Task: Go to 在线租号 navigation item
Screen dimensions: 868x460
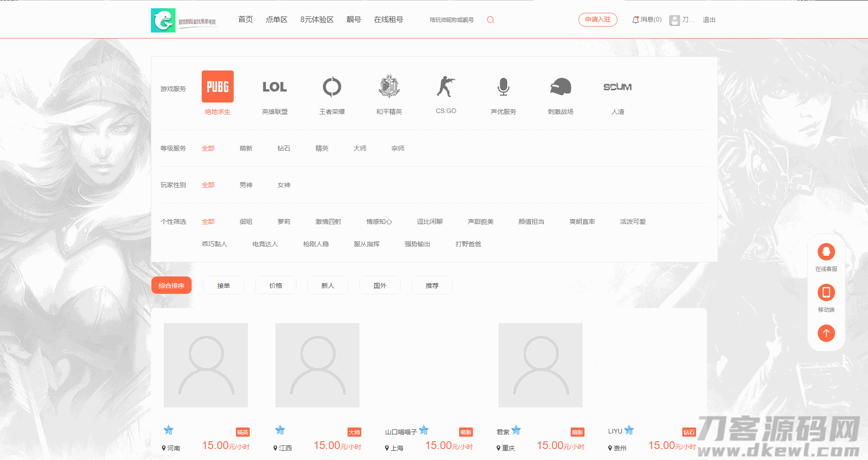Action: click(388, 20)
